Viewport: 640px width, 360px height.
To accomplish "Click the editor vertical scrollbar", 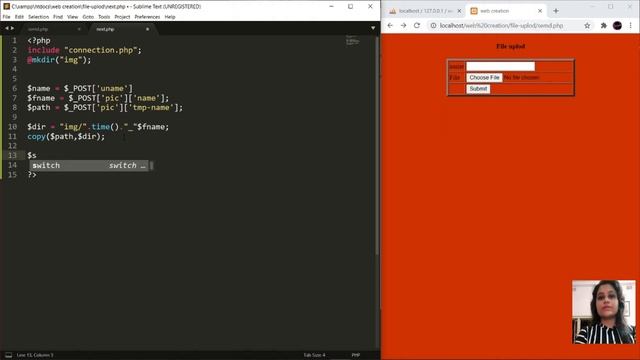I will pyautogui.click(x=377, y=145).
